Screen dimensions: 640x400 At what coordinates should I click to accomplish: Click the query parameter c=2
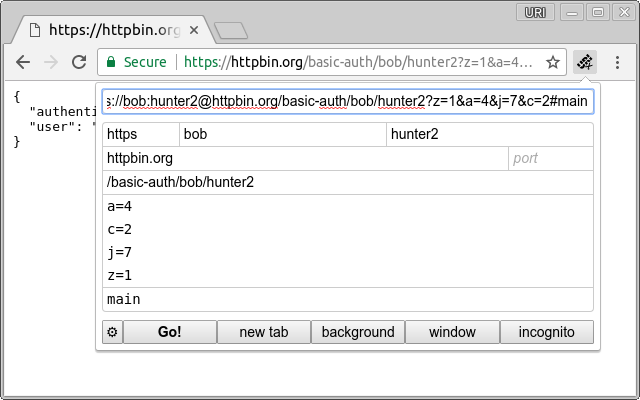(x=120, y=229)
